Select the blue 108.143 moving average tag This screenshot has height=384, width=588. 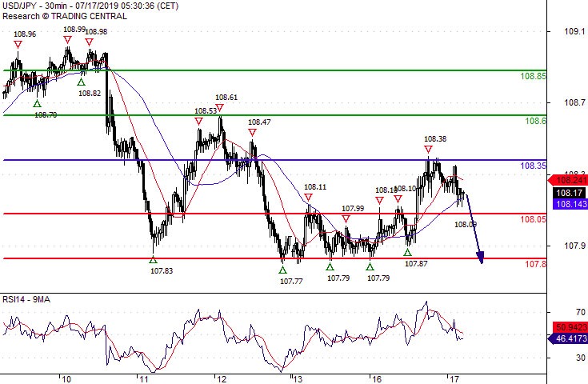(x=570, y=204)
